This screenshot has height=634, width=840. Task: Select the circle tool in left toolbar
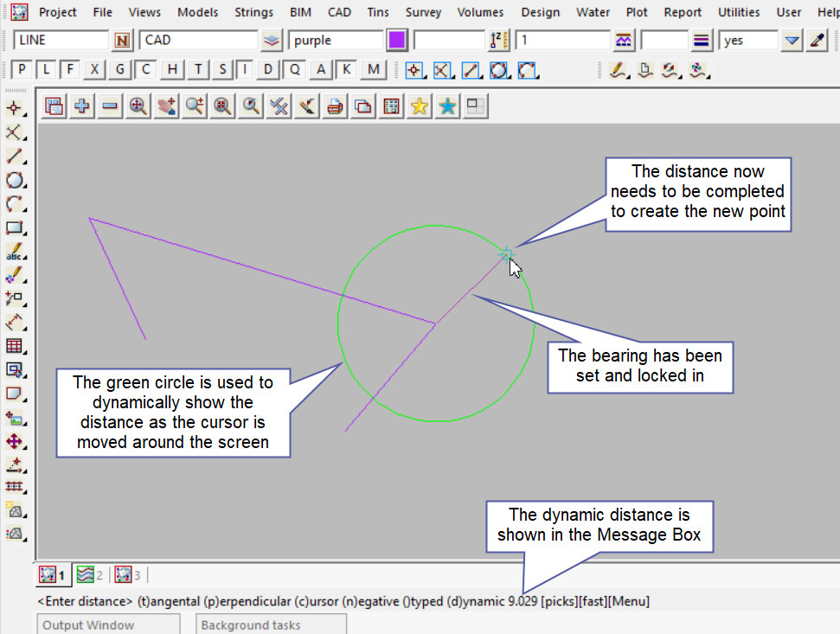(x=14, y=180)
